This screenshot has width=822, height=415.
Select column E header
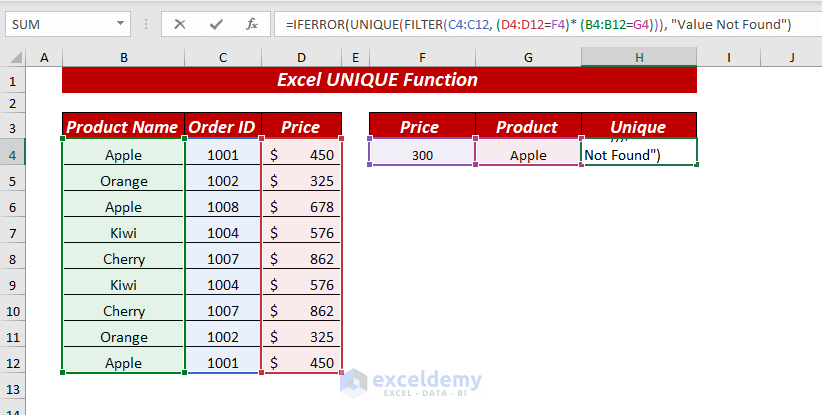click(x=355, y=57)
